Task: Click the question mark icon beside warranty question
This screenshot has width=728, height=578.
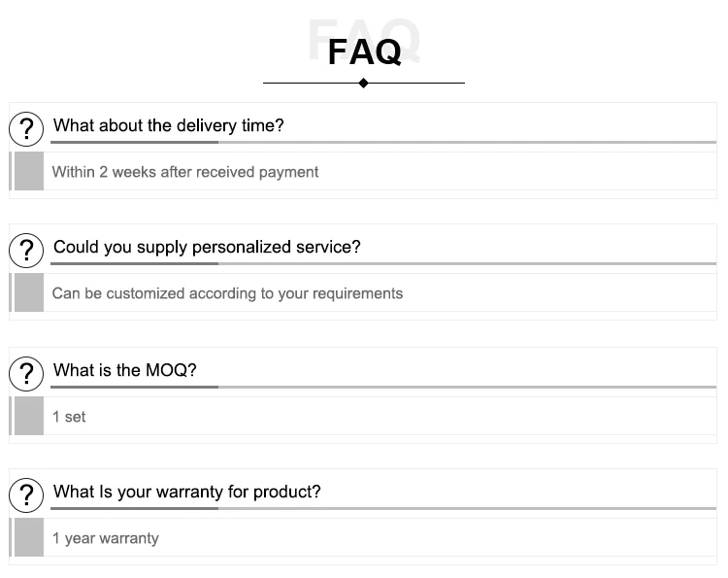Action: coord(26,494)
